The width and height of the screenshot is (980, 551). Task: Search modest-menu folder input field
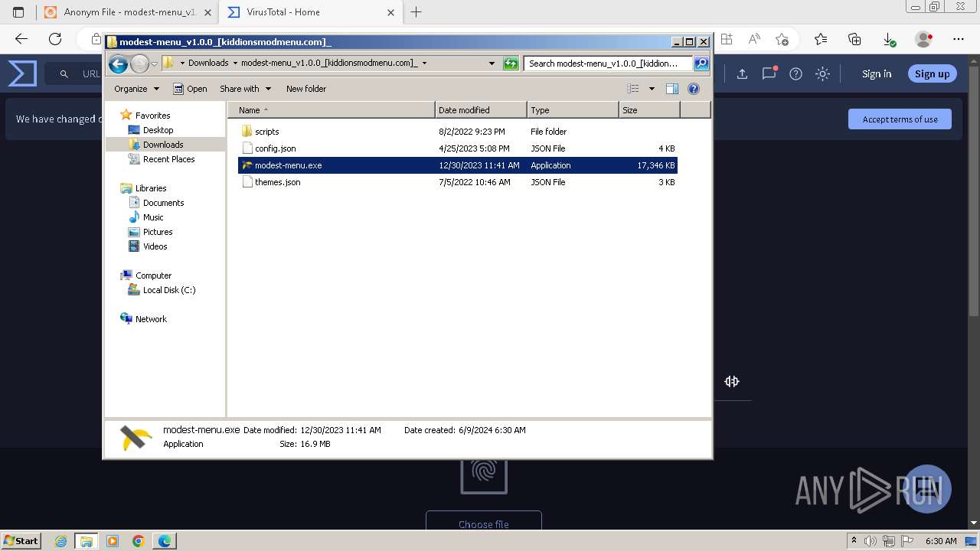[609, 64]
